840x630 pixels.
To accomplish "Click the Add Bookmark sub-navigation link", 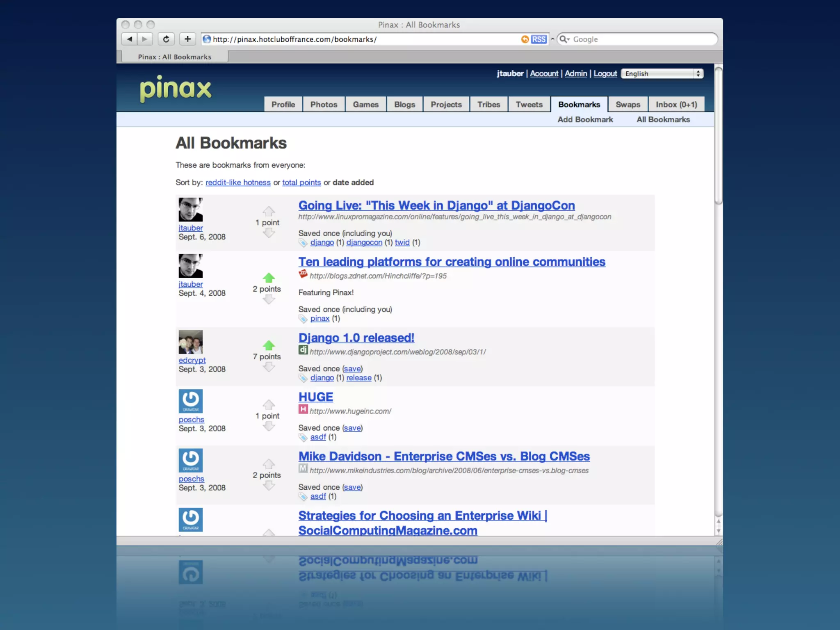I will pos(585,120).
